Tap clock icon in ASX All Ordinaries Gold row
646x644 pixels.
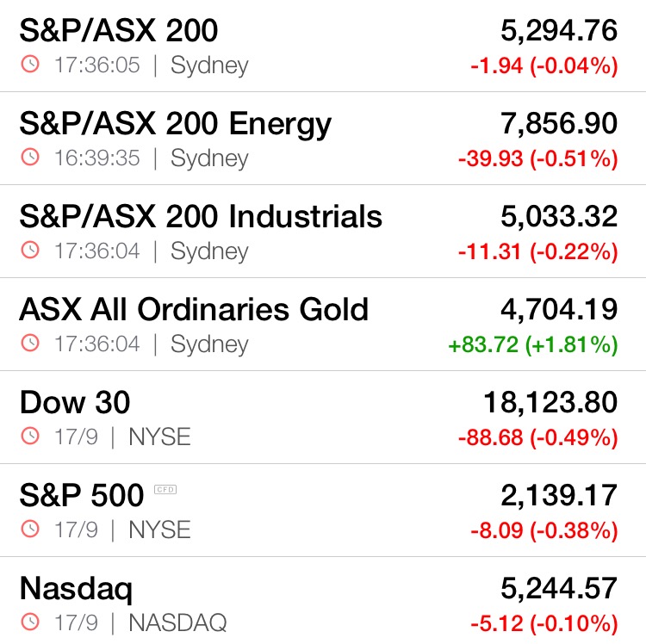click(30, 343)
